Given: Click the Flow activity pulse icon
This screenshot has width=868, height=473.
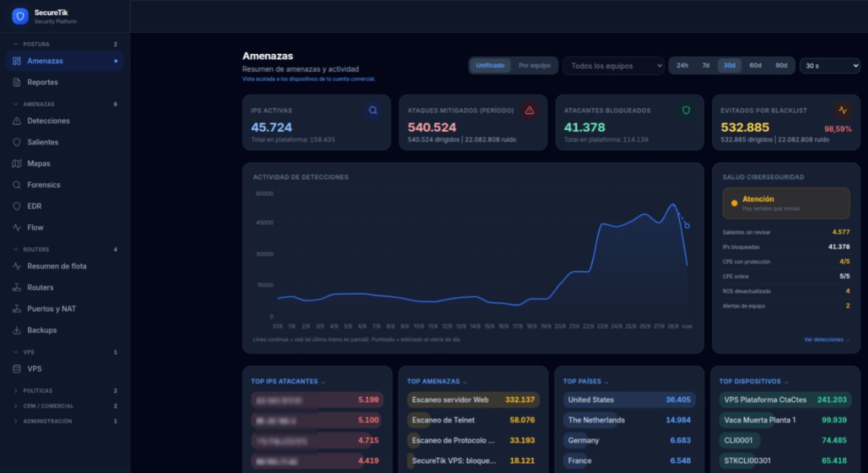Looking at the screenshot, I should pyautogui.click(x=17, y=227).
